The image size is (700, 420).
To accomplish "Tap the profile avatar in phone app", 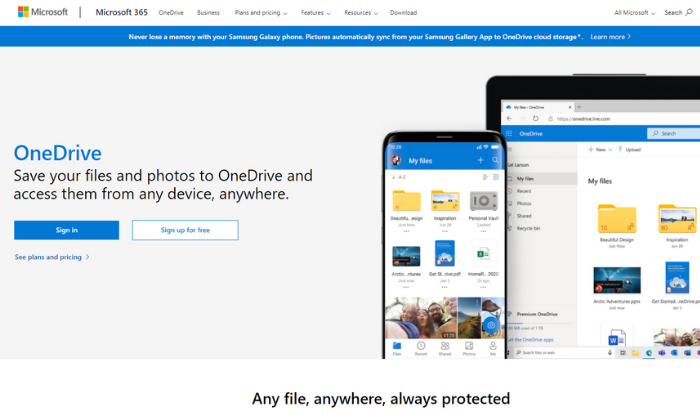I will (x=396, y=160).
